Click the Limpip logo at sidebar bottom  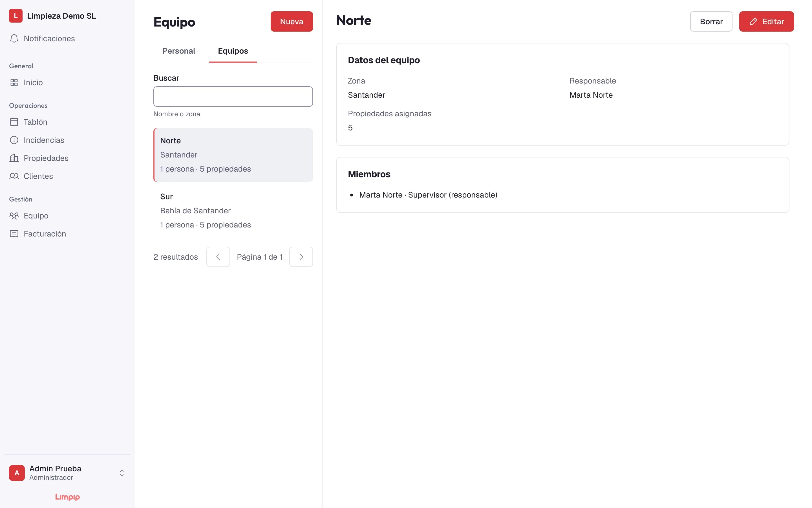67,497
